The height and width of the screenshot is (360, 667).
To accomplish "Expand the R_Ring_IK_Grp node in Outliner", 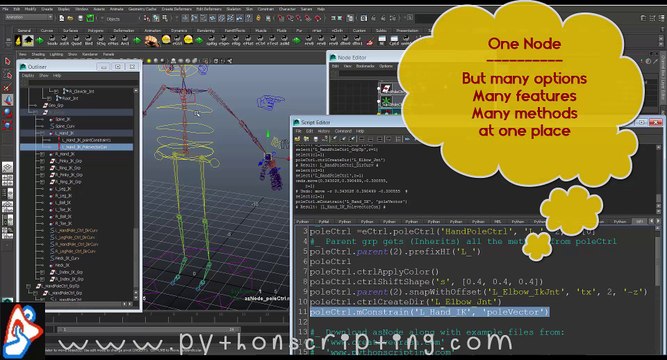I will click(42, 182).
